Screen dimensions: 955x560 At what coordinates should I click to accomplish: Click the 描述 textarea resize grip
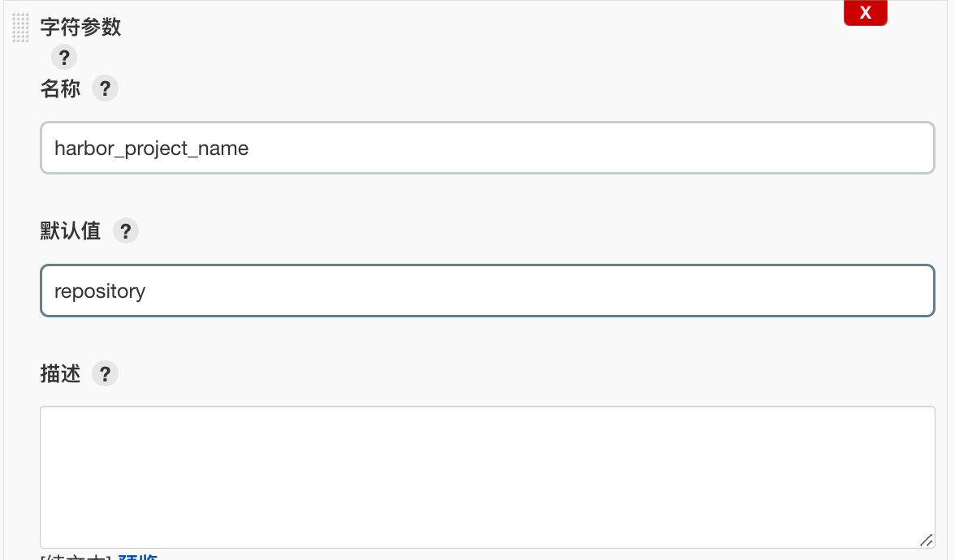[926, 540]
